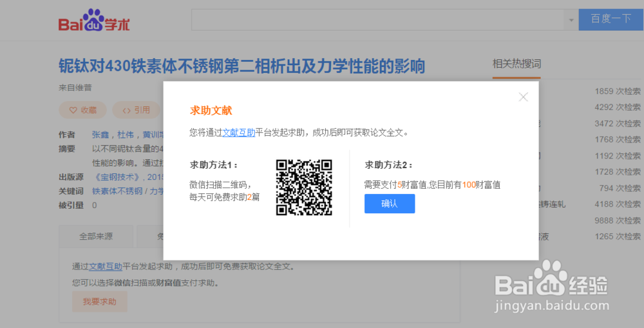Viewport: 644px width, 328px height.
Task: Click the 3472 次检索 entry
Action: (618, 124)
